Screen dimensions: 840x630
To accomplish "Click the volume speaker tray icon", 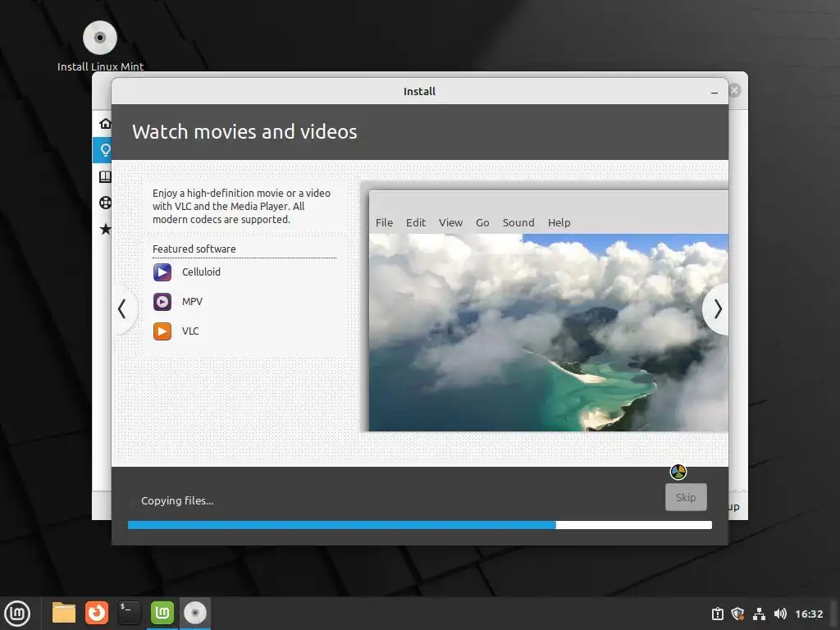I will tap(780, 614).
